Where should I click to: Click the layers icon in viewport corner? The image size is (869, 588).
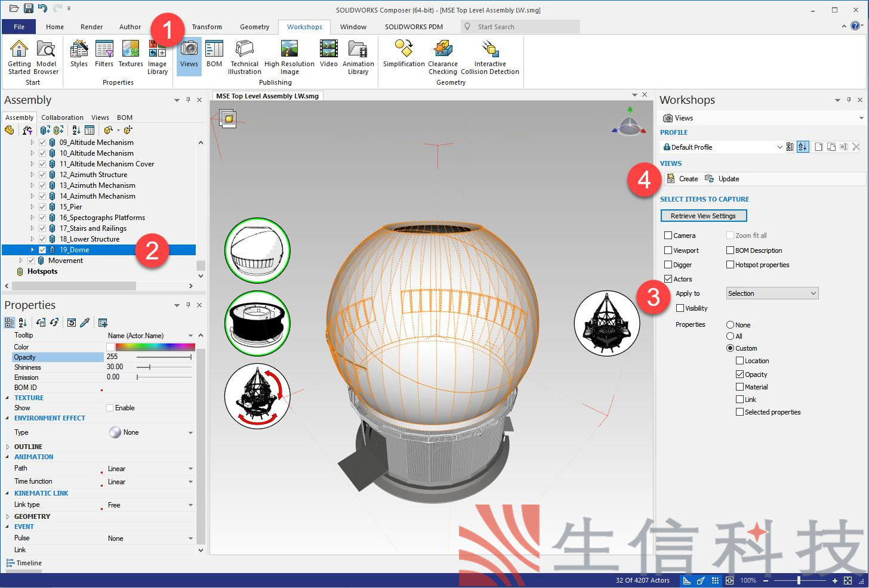[227, 118]
